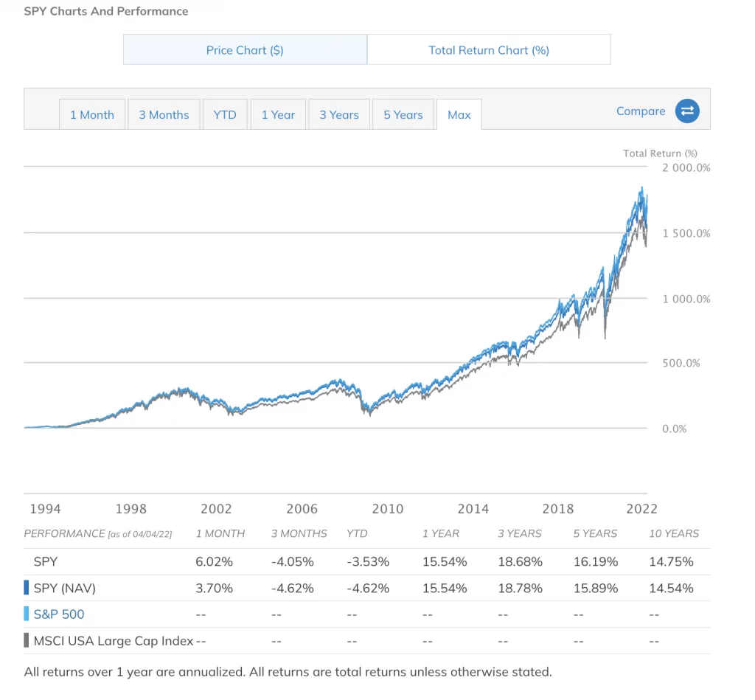Click the MSCI USA Large Cap Index label

click(114, 640)
